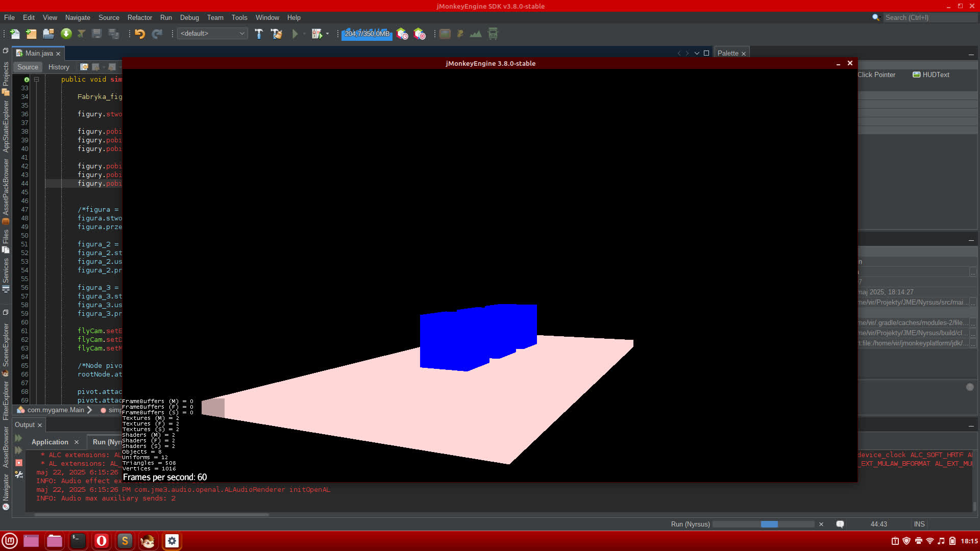Click the Open Project folder icon
Screen dimensions: 980x551
(48, 34)
